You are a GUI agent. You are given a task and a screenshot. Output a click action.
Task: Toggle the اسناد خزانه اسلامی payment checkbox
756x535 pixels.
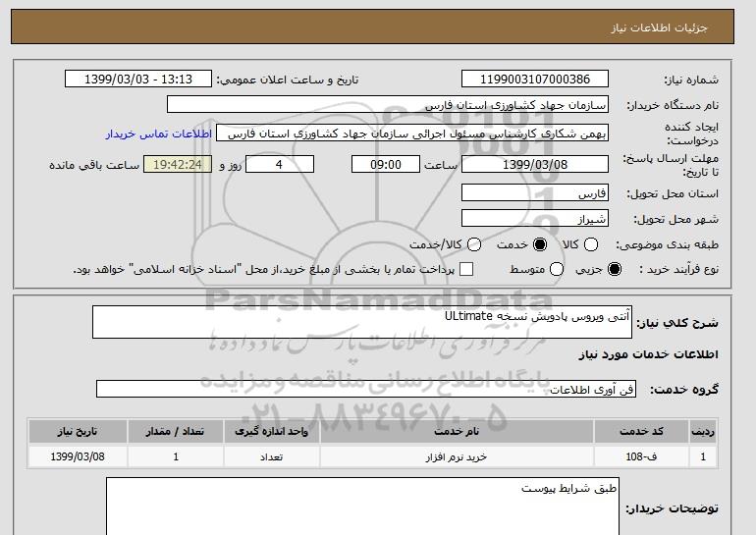tap(466, 269)
